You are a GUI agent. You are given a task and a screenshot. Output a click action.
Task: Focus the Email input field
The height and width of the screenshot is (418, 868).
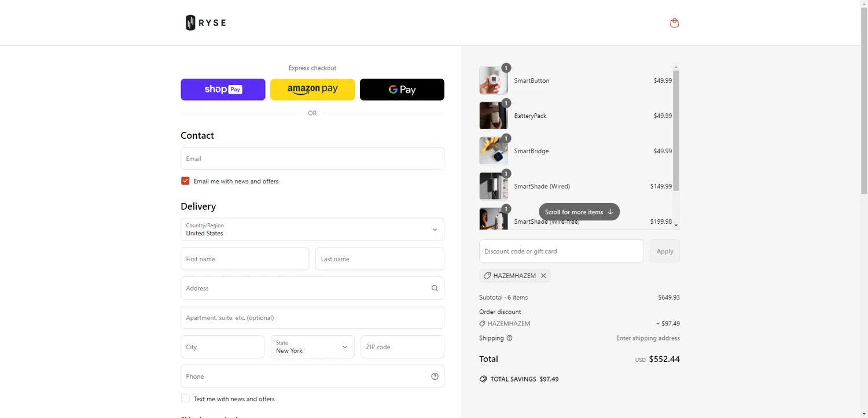pyautogui.click(x=312, y=158)
